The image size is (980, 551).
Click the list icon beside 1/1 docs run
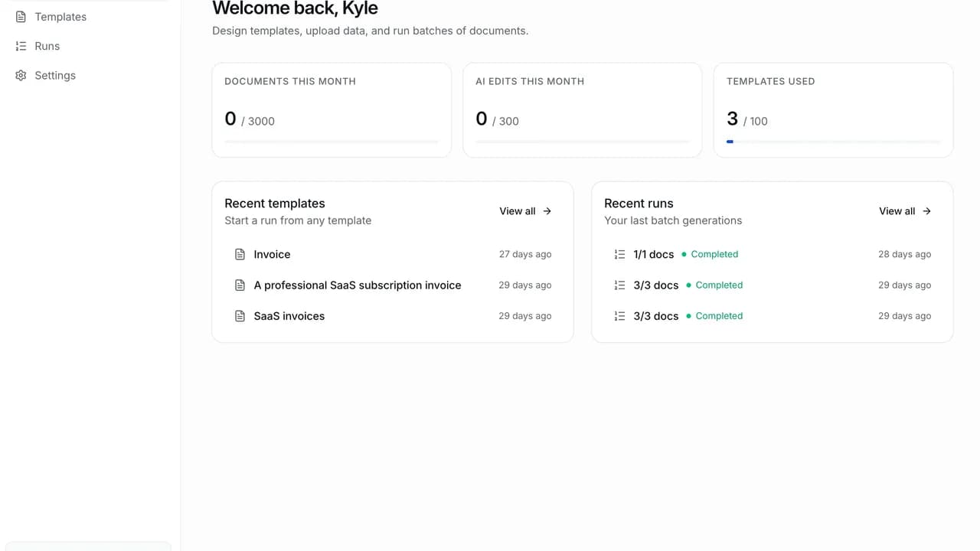point(619,254)
